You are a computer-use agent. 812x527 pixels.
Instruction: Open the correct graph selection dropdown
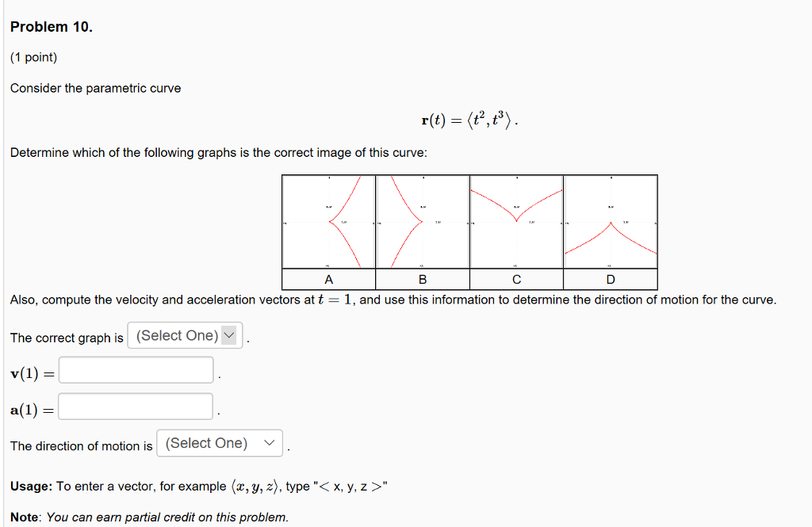[184, 335]
